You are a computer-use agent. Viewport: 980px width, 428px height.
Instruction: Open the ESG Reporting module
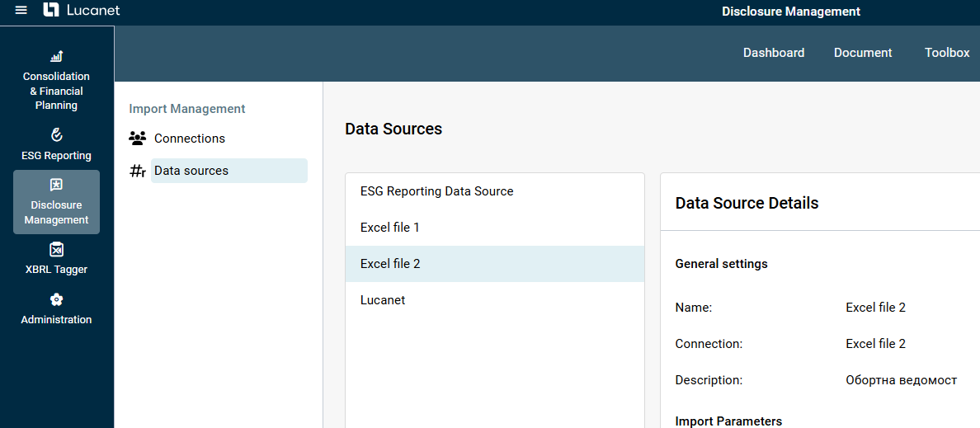coord(56,144)
